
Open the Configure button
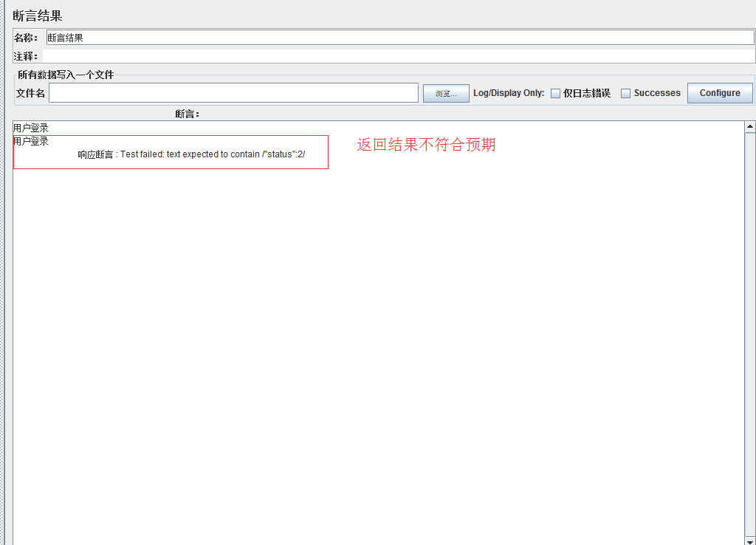(720, 93)
